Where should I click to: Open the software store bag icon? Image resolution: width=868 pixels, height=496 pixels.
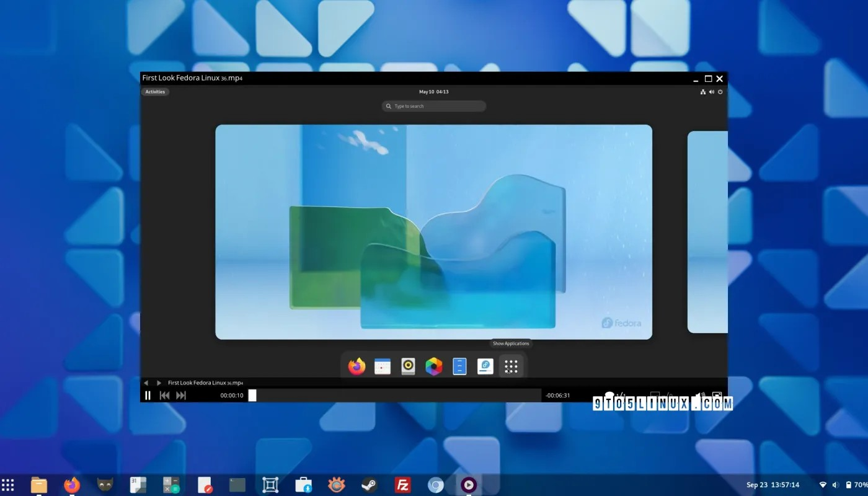click(304, 485)
